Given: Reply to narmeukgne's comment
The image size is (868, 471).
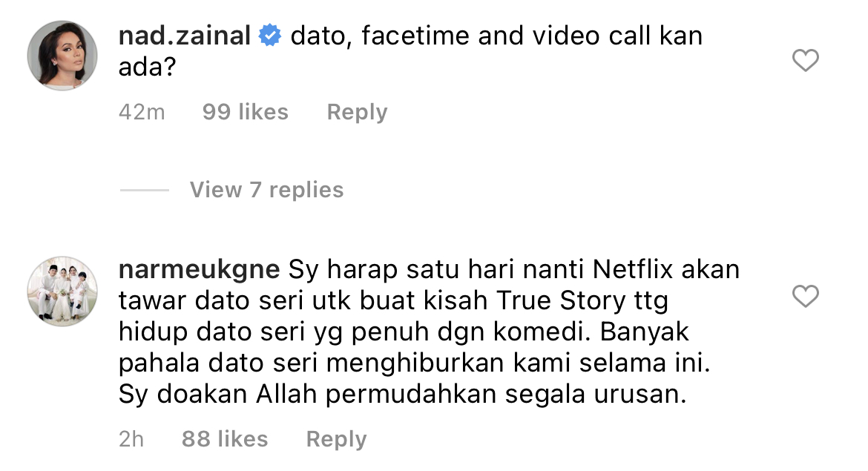Looking at the screenshot, I should [x=337, y=439].
